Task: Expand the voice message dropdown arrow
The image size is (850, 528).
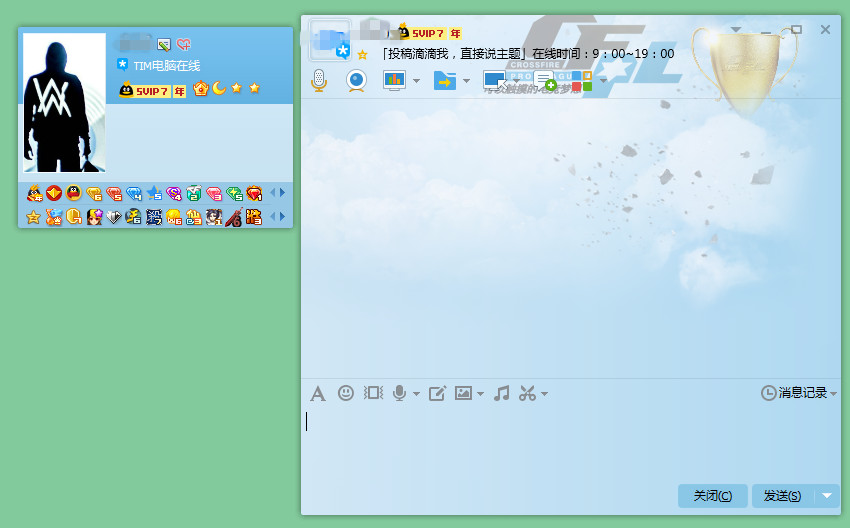Action: pyautogui.click(x=417, y=395)
